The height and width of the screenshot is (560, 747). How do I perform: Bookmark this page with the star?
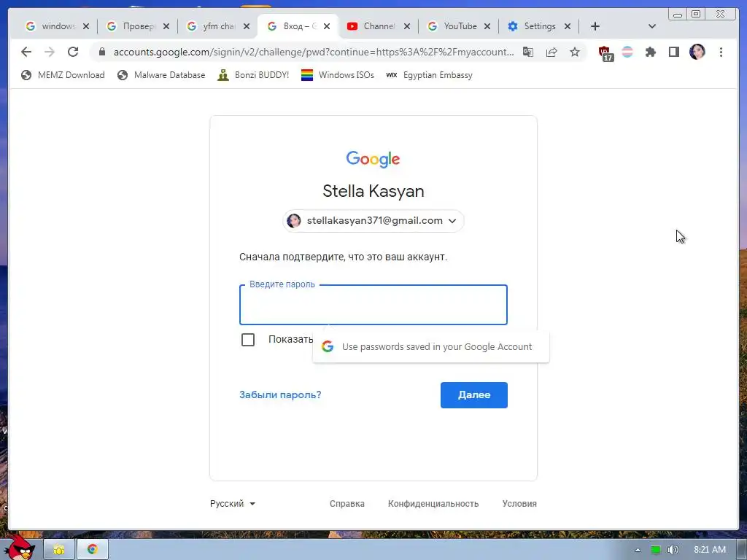tap(575, 52)
